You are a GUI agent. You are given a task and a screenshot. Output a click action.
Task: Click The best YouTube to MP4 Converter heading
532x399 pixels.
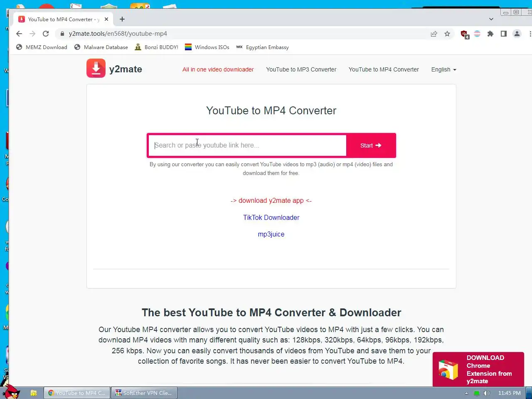[x=271, y=313]
